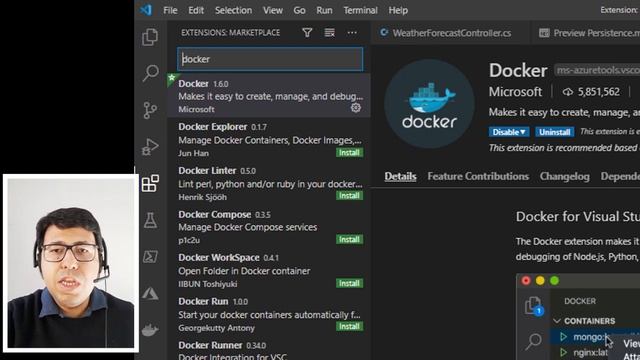Viewport: 640px width, 360px height.
Task: Open the PowerShell icon in activity bar
Action: tap(150, 257)
